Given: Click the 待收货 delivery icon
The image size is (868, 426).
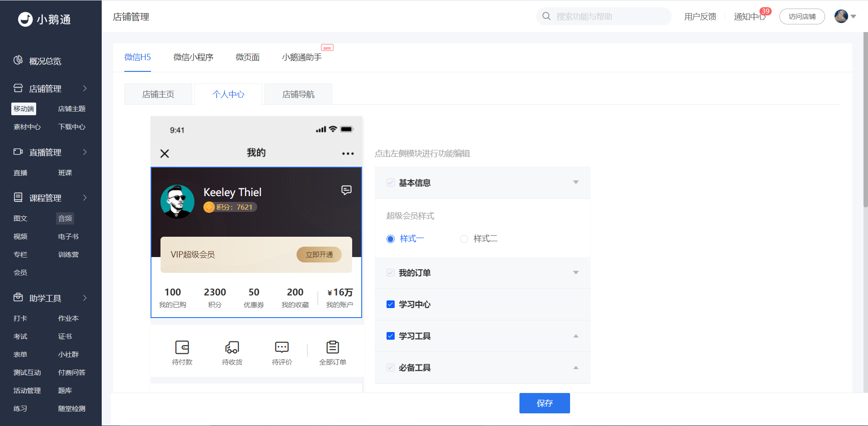Looking at the screenshot, I should point(232,347).
